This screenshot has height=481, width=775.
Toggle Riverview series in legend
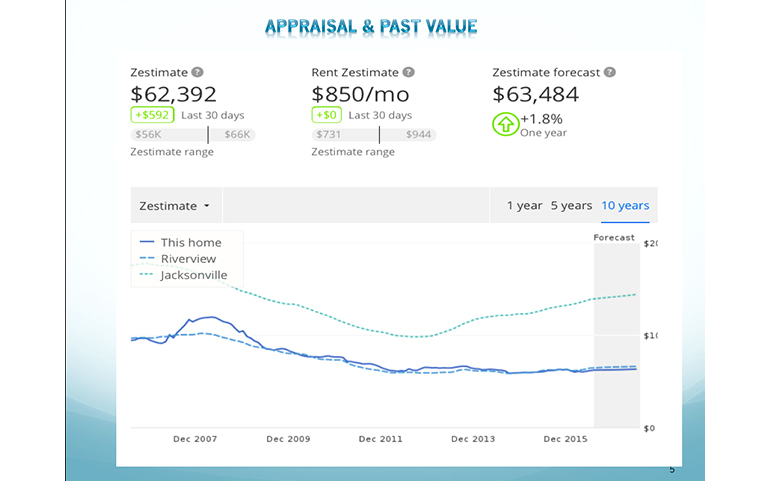(178, 258)
